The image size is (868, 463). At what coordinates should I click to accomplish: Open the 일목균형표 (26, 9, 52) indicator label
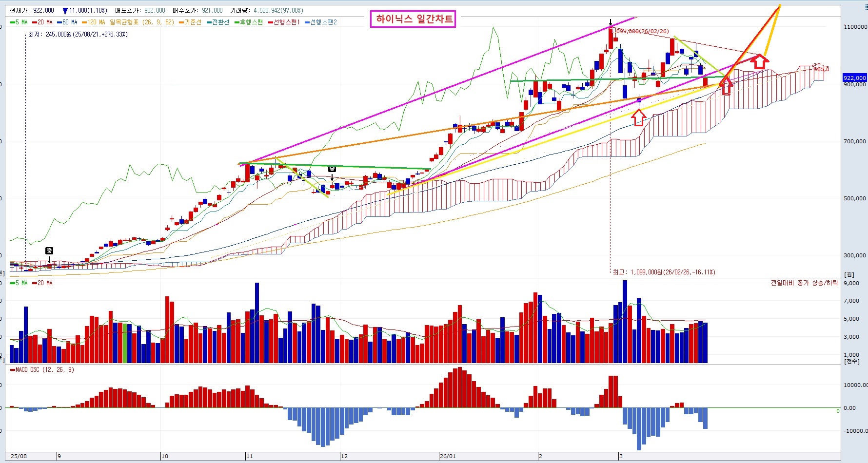(x=142, y=22)
